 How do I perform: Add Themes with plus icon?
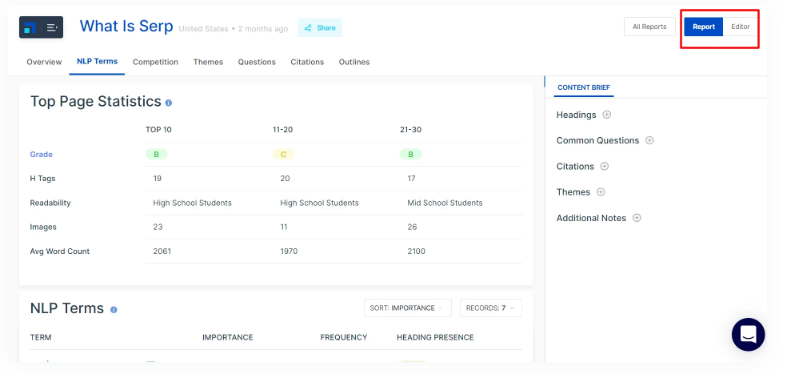click(601, 192)
